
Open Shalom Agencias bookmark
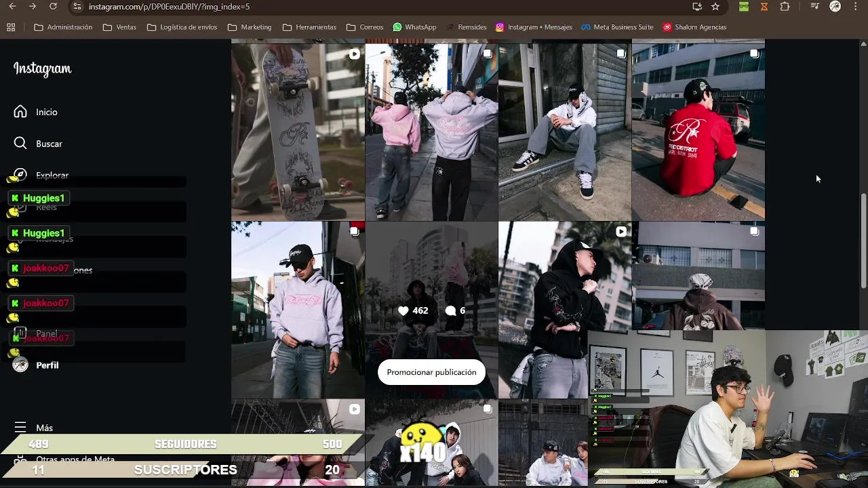point(694,27)
